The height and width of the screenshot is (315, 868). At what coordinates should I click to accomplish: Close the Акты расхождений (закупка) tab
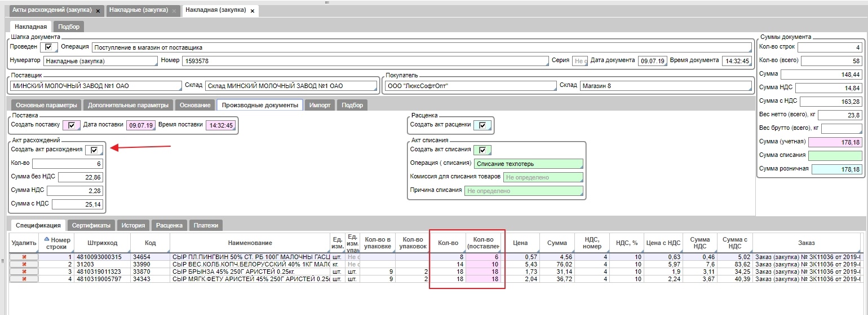point(98,11)
